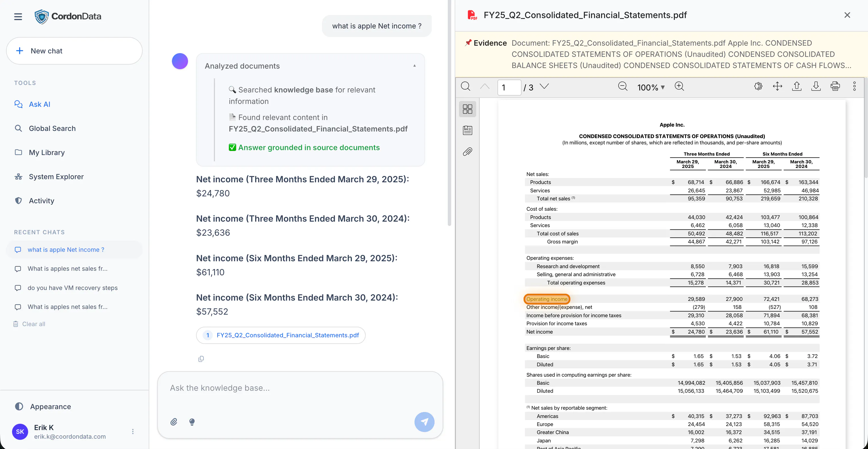The width and height of the screenshot is (868, 449).
Task: Switch the PDF viewer theme
Action: pyautogui.click(x=758, y=87)
